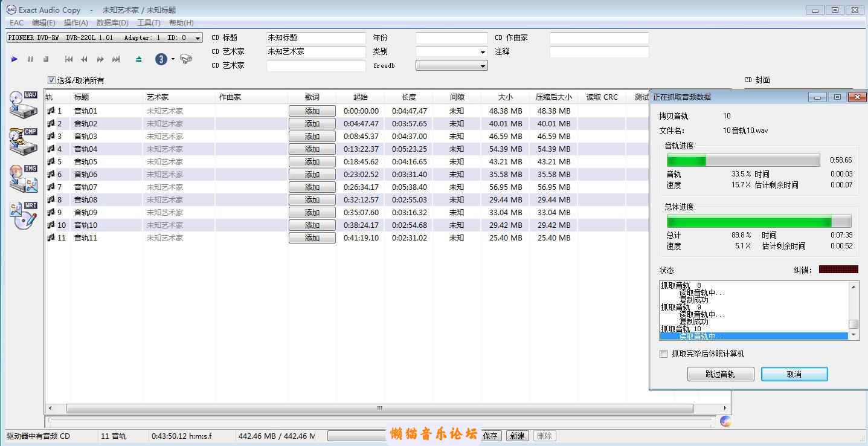Click the CMP compressed copy icon
868x446 pixels.
(x=23, y=141)
